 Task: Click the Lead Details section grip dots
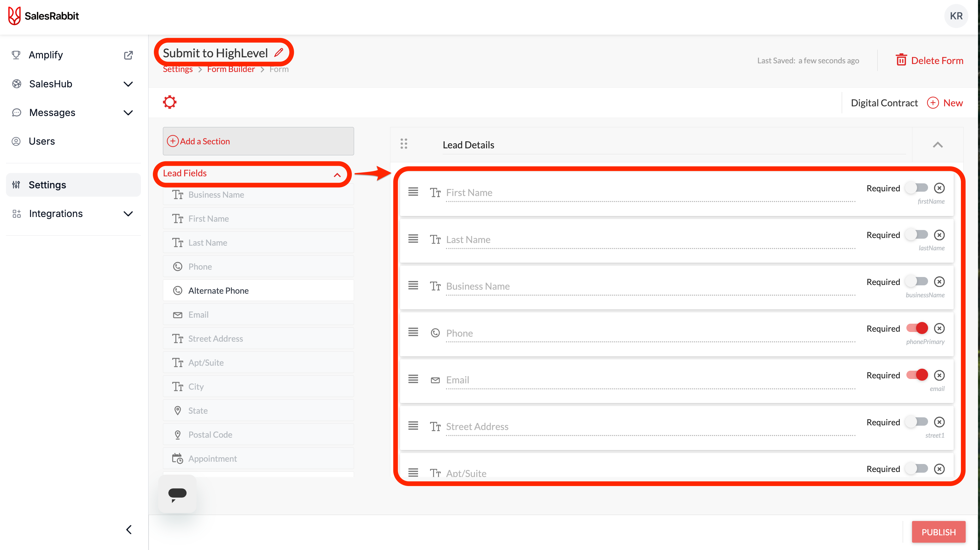(x=404, y=144)
